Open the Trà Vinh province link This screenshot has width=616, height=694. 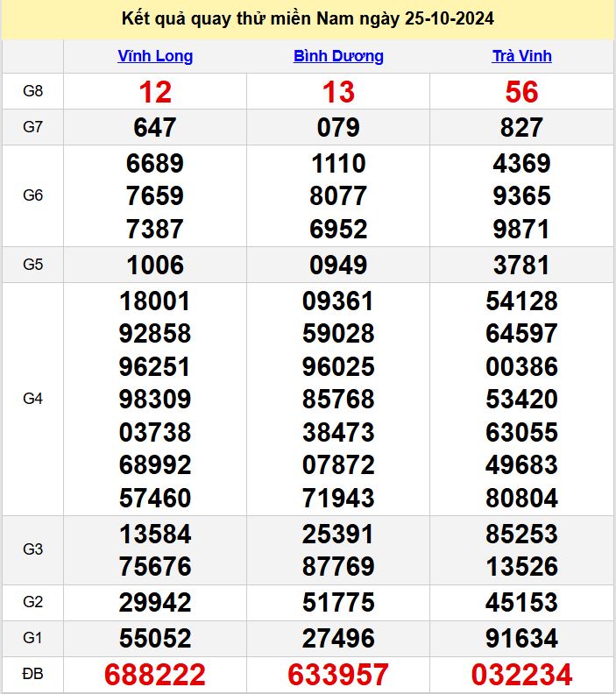(x=521, y=56)
